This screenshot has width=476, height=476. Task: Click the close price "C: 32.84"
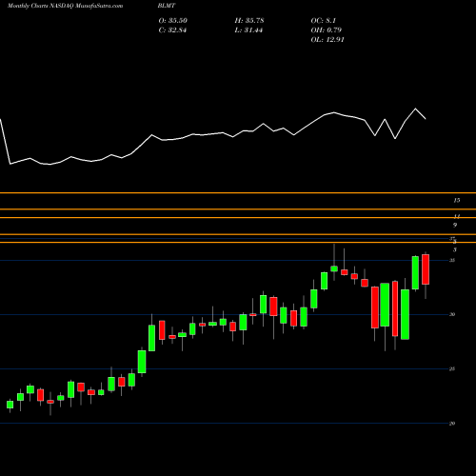pos(172,30)
